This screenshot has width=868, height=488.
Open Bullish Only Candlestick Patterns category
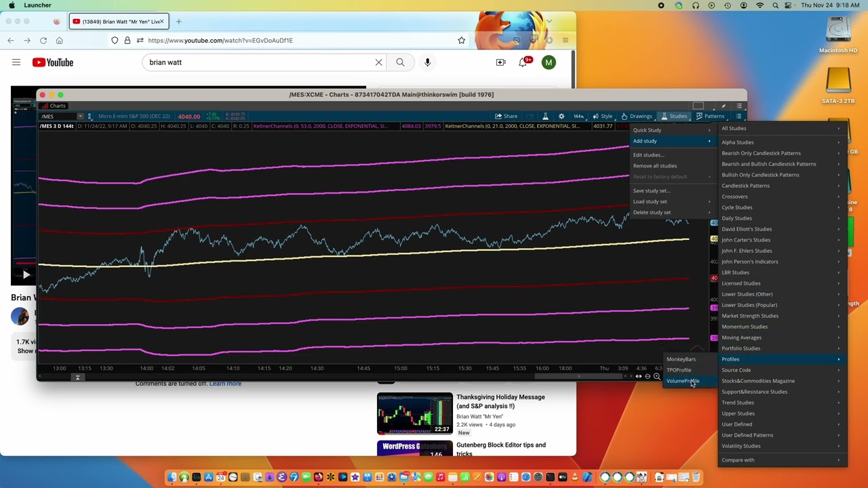[x=782, y=175]
